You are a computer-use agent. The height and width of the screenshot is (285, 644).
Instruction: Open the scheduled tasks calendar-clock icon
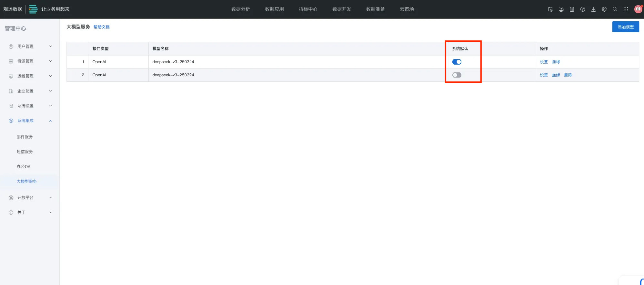point(550,9)
